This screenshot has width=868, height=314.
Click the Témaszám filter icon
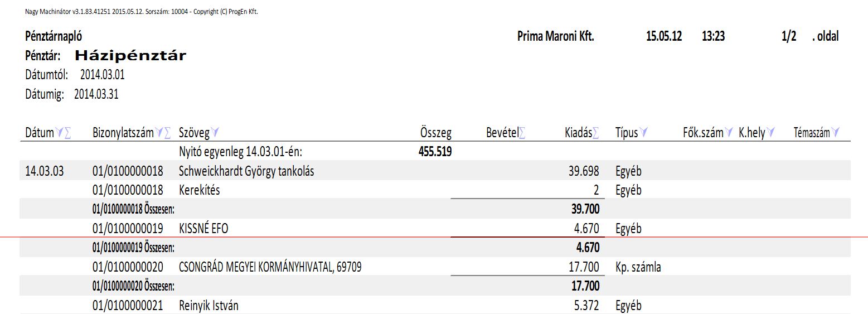835,133
